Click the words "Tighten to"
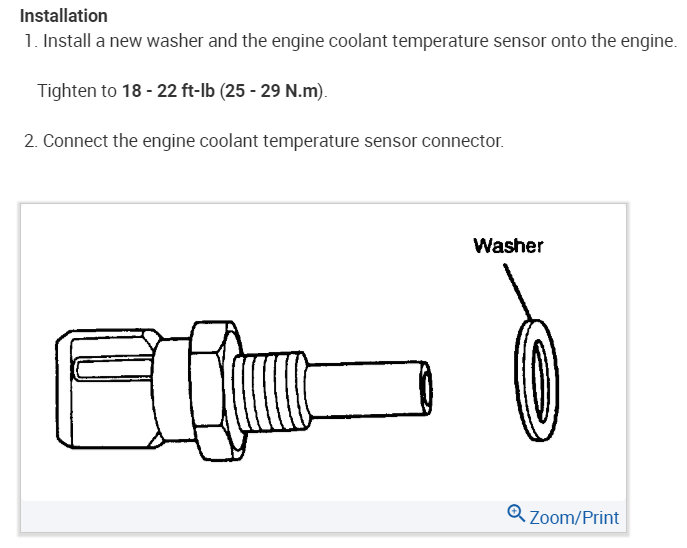 (x=77, y=91)
